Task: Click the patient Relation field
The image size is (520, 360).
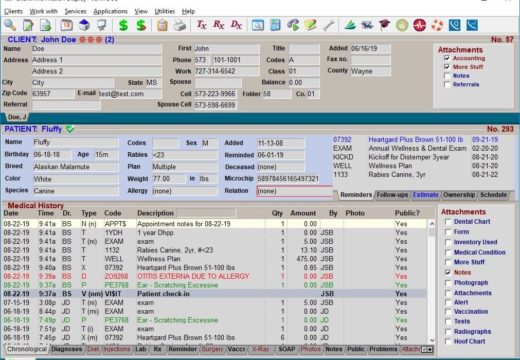Action: coord(294,191)
